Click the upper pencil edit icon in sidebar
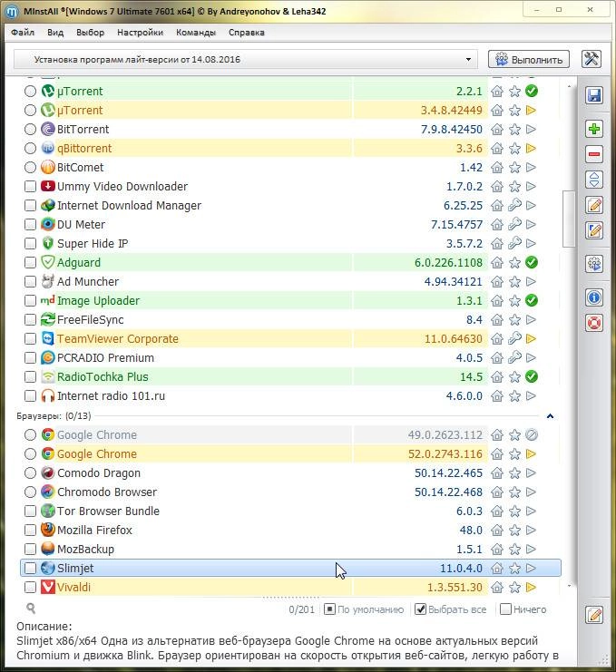The image size is (616, 672). point(594,205)
